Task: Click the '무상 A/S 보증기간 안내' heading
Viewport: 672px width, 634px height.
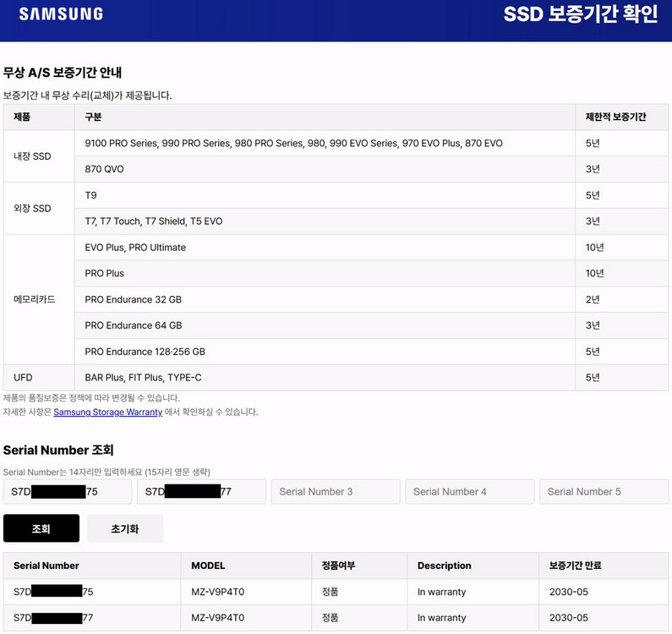Action: [63, 73]
